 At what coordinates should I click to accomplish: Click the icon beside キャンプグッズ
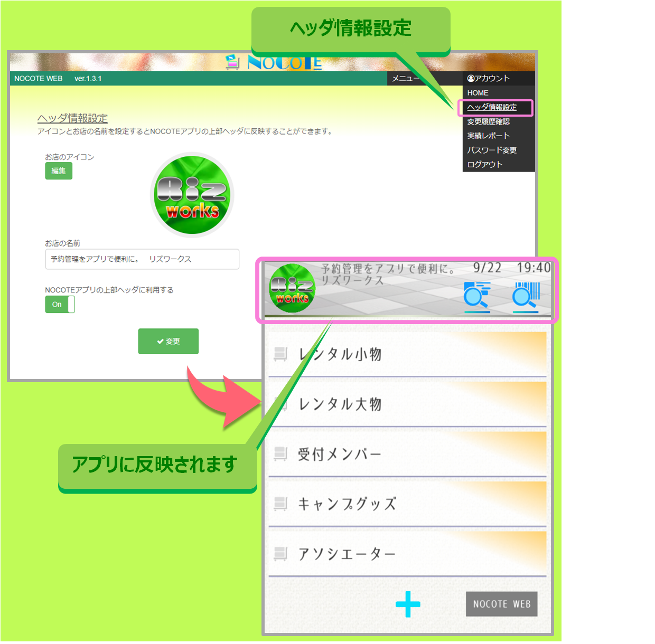click(x=280, y=504)
